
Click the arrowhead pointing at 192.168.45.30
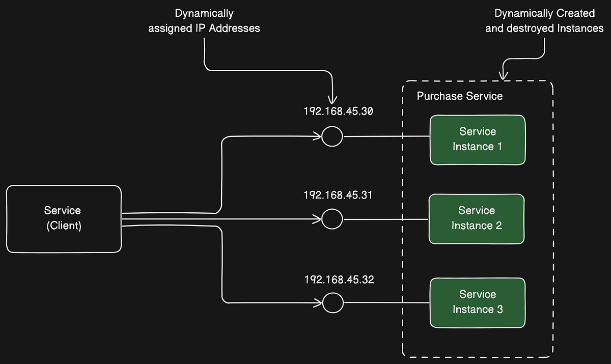click(x=334, y=99)
